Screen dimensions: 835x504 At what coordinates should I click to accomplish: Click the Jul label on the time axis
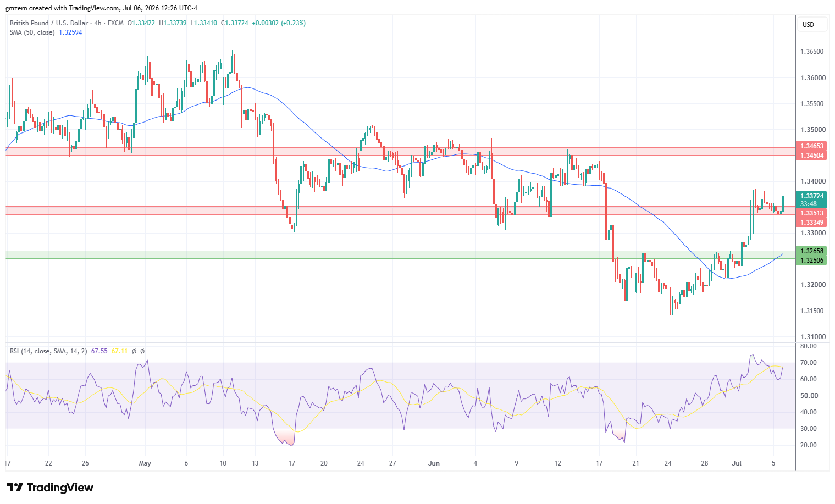(x=737, y=463)
